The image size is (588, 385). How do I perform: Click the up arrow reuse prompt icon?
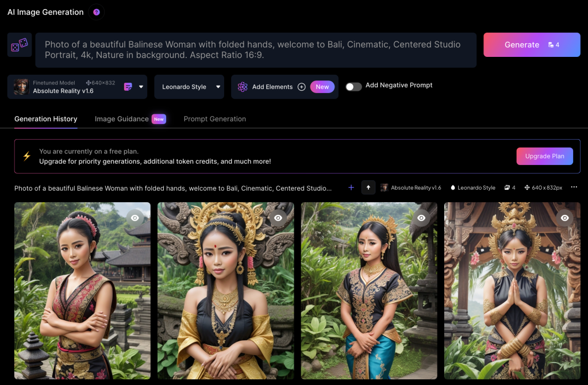[368, 188]
